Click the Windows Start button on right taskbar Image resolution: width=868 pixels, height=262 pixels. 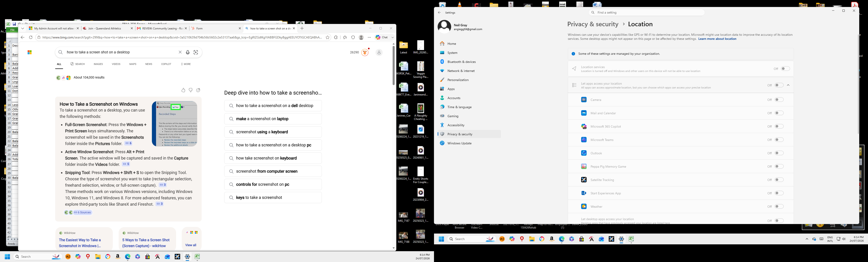pyautogui.click(x=441, y=239)
